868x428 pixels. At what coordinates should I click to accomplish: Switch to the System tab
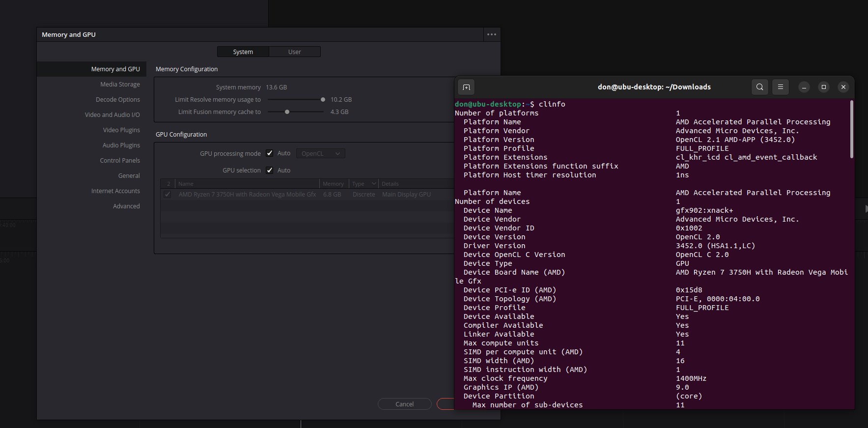point(243,52)
